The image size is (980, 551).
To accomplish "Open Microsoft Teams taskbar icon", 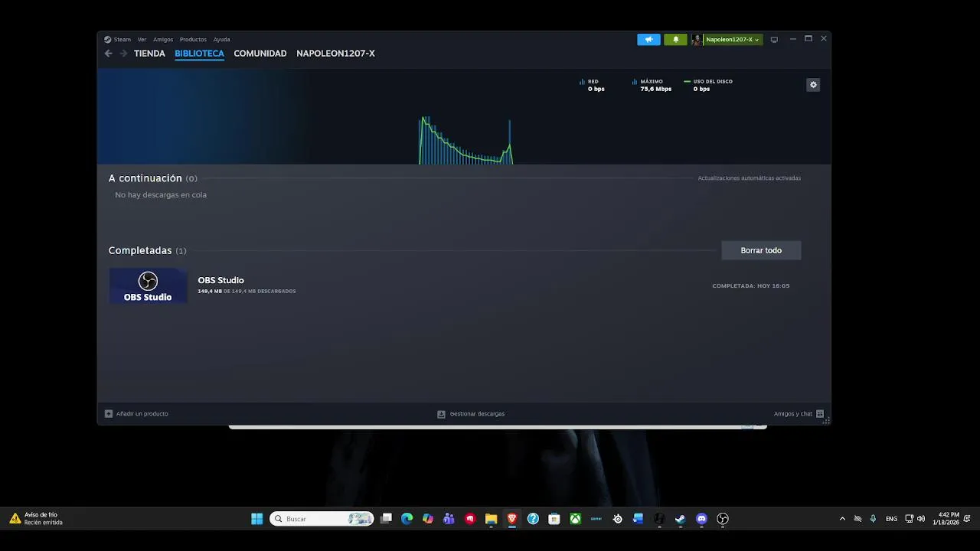I will [449, 519].
